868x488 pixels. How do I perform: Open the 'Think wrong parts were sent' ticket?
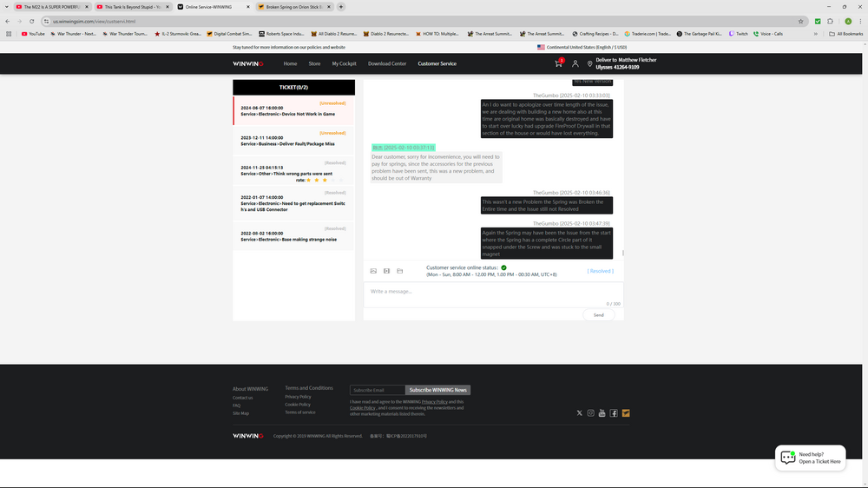coord(293,170)
